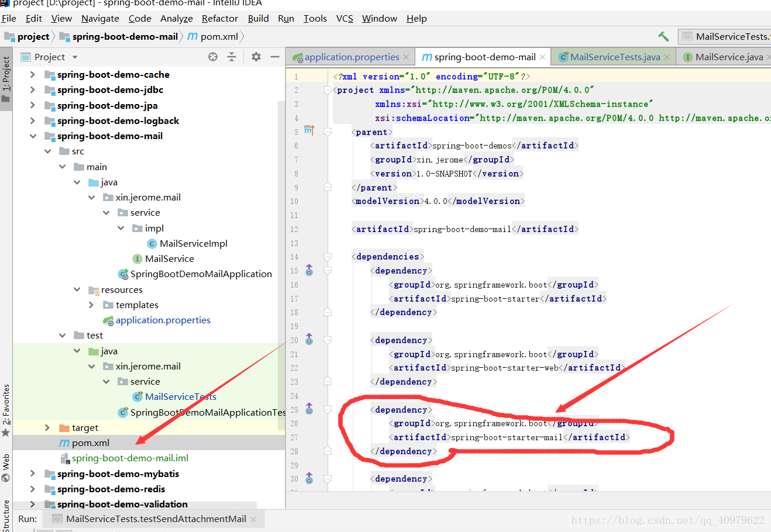Expand the spring-boot-demo-redis module

[x=33, y=489]
